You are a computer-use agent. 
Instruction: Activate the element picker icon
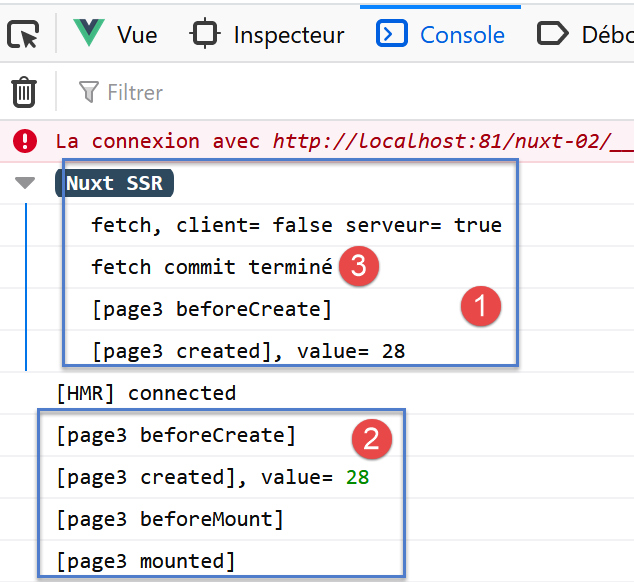[x=23, y=35]
